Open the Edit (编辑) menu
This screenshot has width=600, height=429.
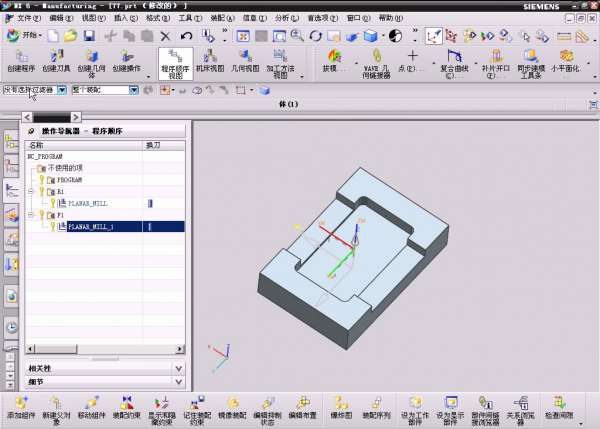coord(61,18)
